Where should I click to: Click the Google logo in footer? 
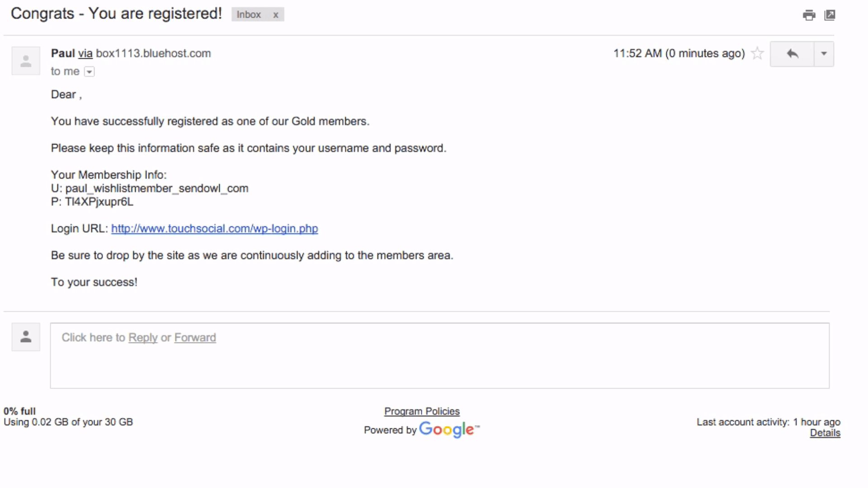tap(447, 429)
